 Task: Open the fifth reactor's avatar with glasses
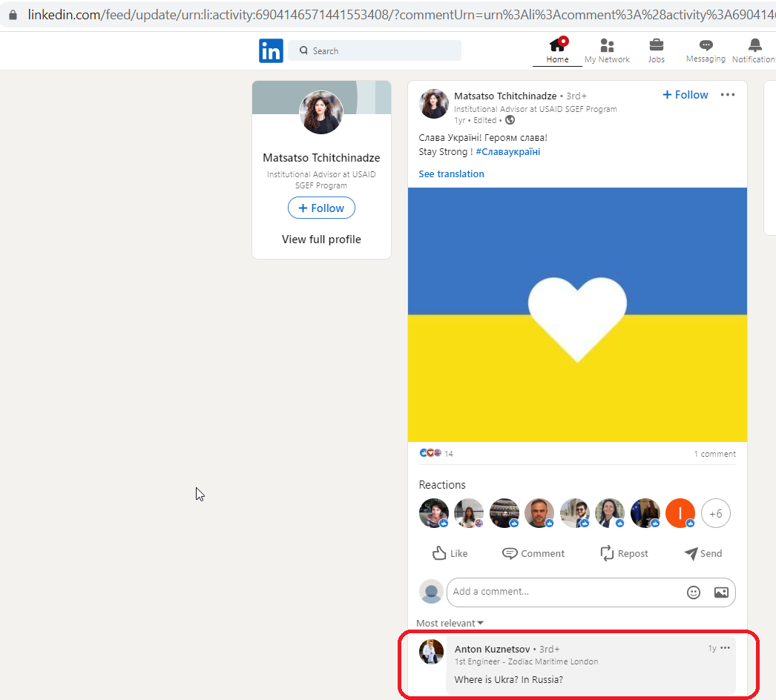[x=574, y=513]
